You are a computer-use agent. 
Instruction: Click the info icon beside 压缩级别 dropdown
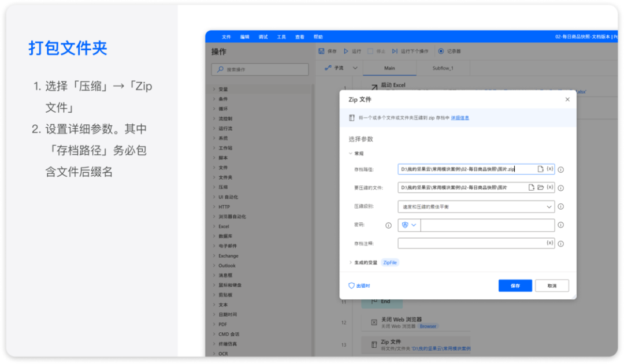[560, 206]
